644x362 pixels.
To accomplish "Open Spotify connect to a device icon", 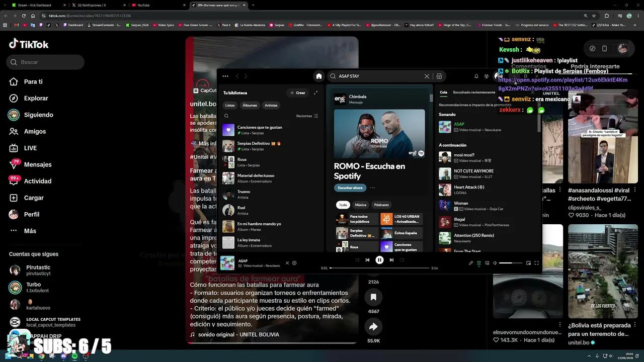I will point(487,263).
